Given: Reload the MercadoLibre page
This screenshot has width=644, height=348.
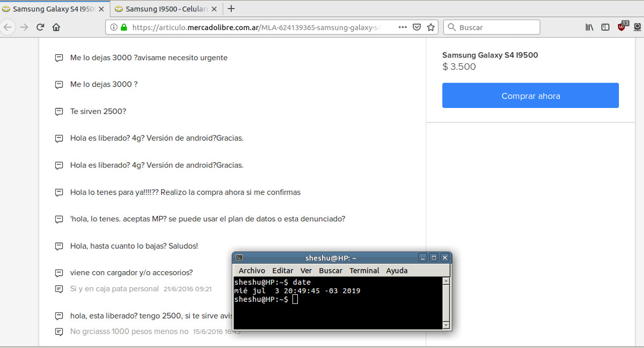Looking at the screenshot, I should (40, 27).
